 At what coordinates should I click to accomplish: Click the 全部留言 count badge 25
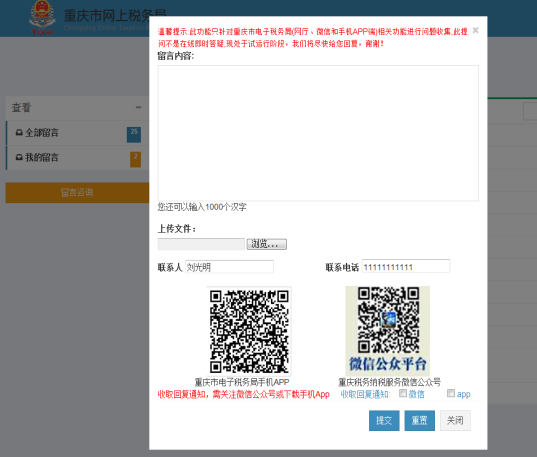point(134,134)
